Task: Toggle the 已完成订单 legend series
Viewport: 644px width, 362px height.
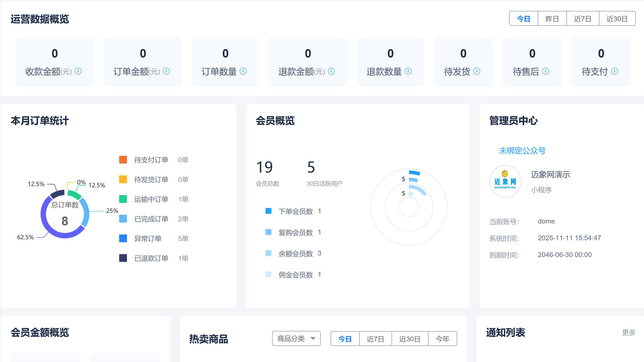Action: tap(151, 219)
